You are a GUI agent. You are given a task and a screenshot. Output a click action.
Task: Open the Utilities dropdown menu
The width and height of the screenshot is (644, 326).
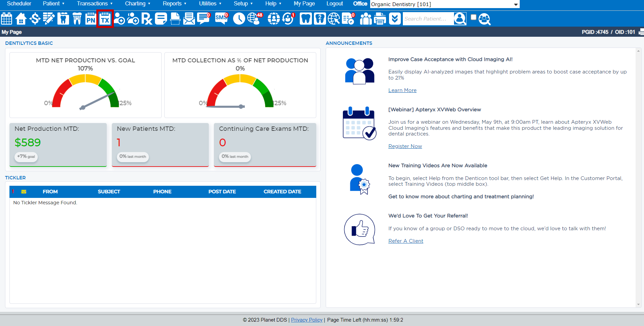tap(210, 4)
